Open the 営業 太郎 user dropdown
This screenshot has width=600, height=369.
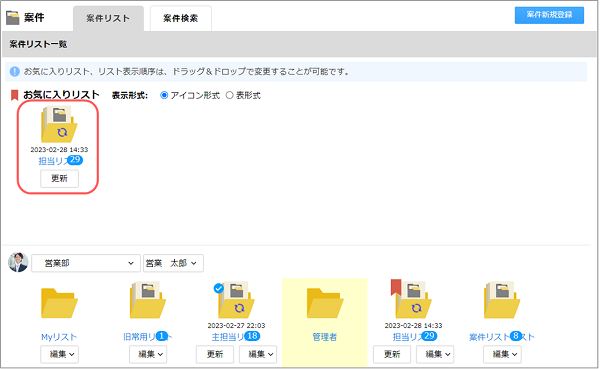(x=173, y=263)
